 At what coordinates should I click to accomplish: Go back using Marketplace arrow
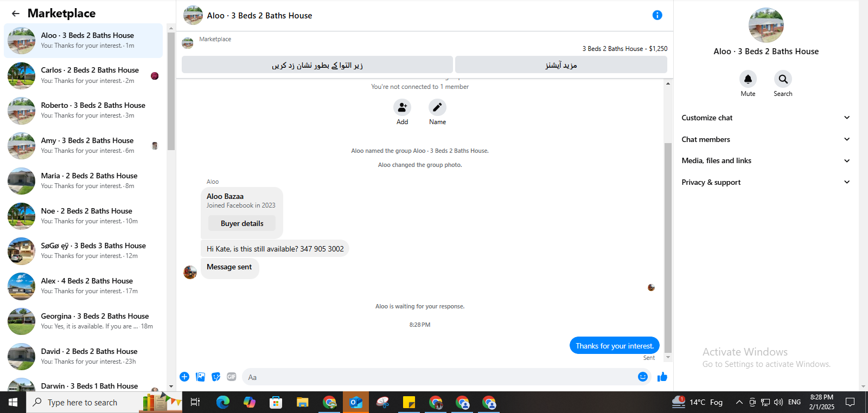(x=16, y=14)
